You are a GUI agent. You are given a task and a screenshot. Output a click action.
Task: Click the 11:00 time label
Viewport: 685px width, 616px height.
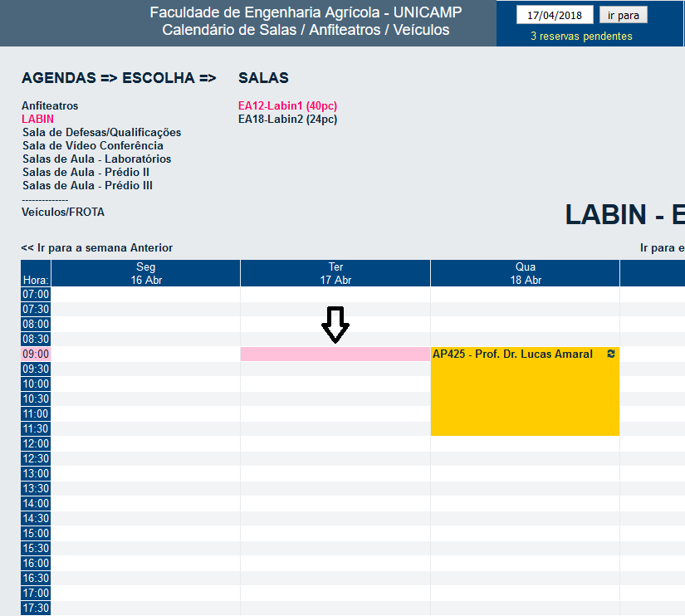(36, 413)
